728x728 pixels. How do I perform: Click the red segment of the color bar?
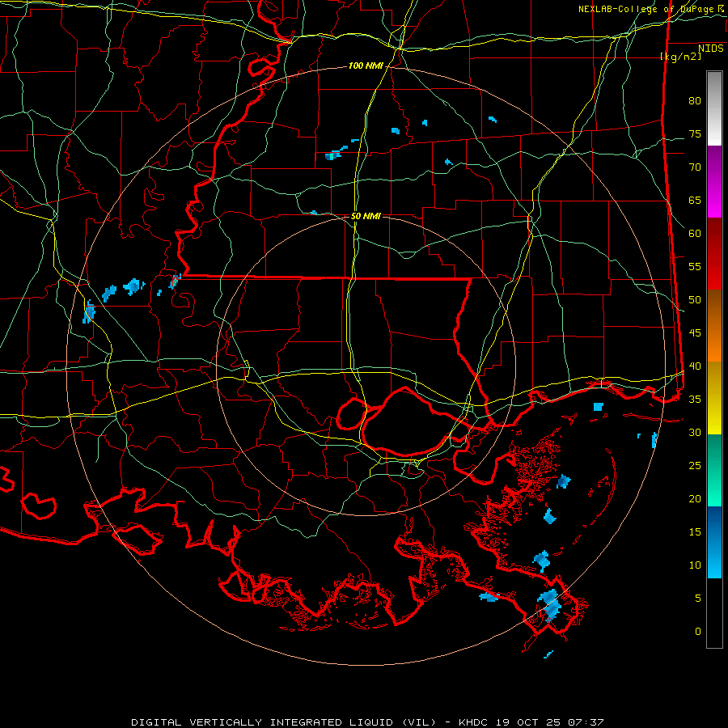coord(714,253)
